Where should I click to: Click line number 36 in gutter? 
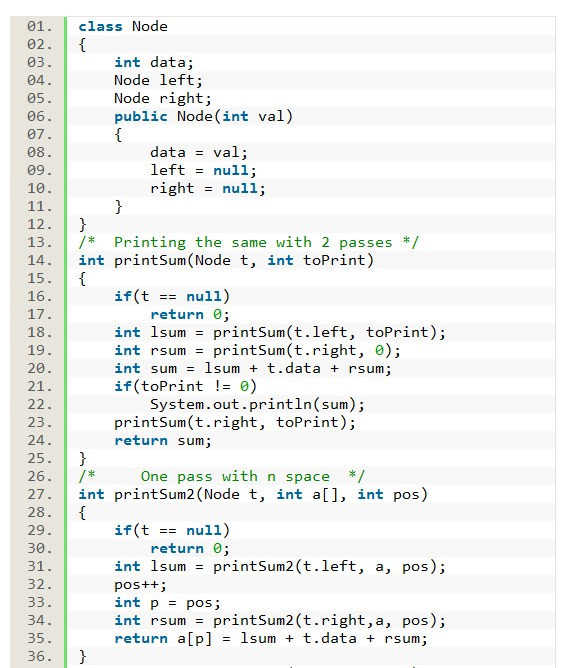click(40, 656)
